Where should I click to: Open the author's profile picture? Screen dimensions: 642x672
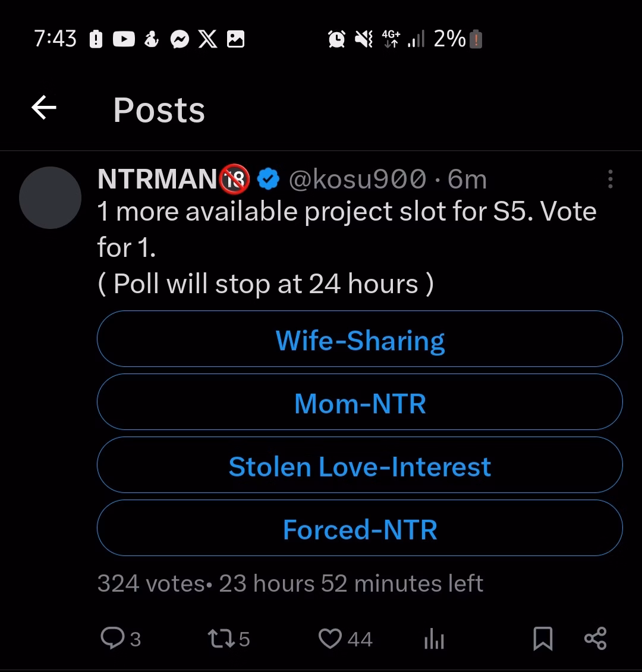(50, 197)
